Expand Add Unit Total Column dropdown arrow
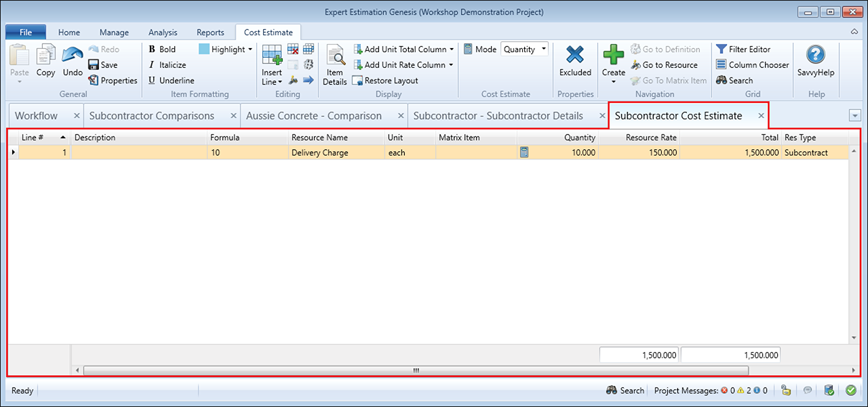The image size is (868, 407). click(x=452, y=50)
